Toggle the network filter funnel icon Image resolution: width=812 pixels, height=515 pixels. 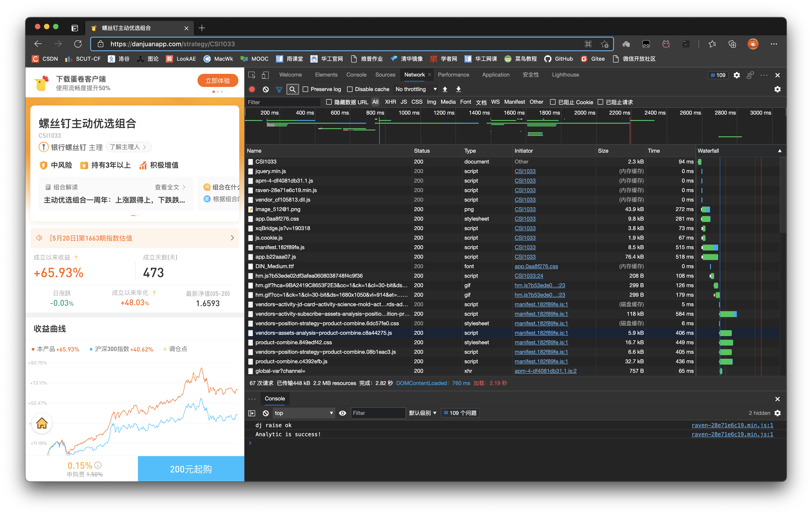(279, 89)
